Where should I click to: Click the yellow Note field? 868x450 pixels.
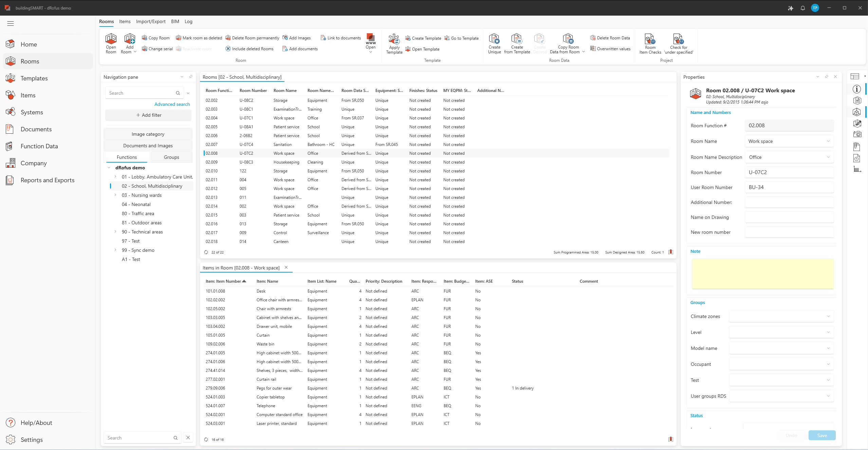click(x=763, y=274)
